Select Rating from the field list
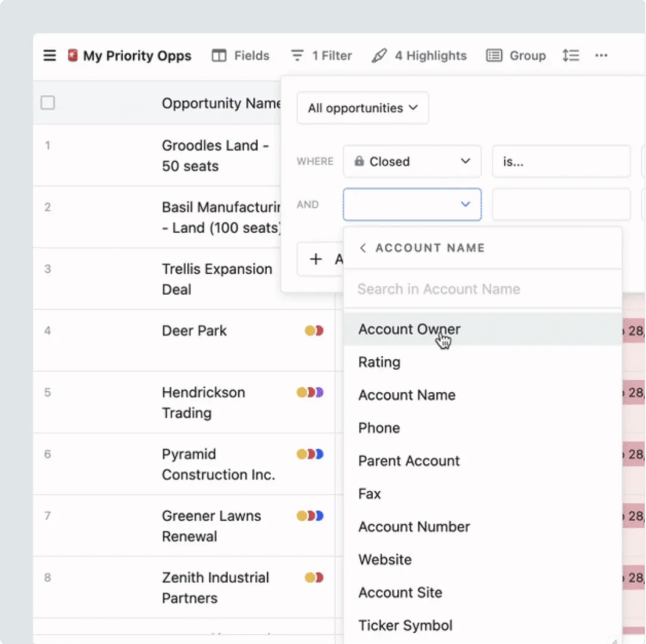The width and height of the screenshot is (646, 644). 483,362
